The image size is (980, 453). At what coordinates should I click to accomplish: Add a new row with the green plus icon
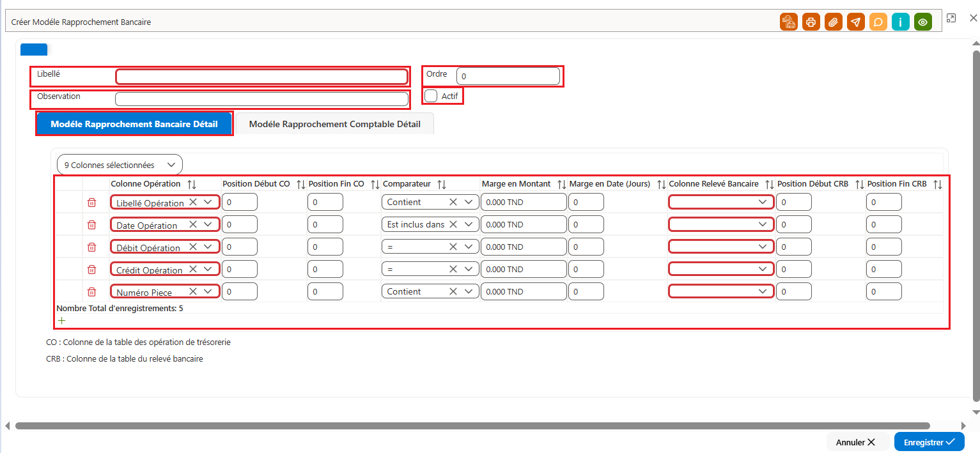(x=61, y=320)
